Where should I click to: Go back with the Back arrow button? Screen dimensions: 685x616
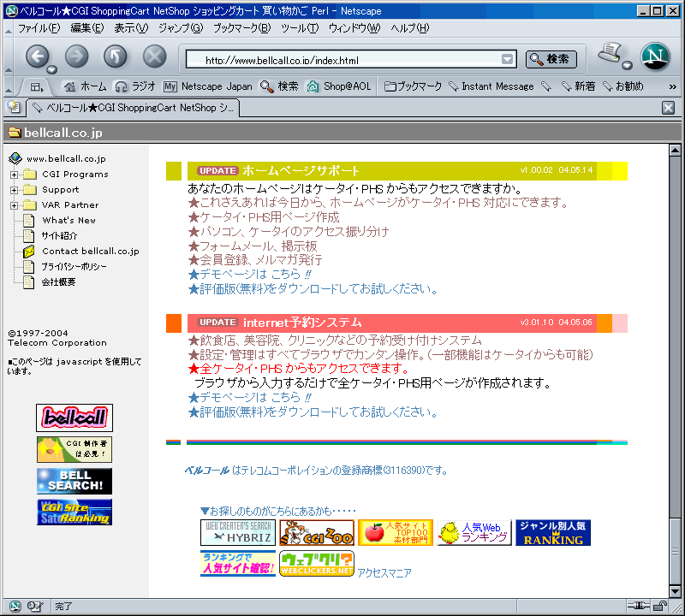(37, 56)
